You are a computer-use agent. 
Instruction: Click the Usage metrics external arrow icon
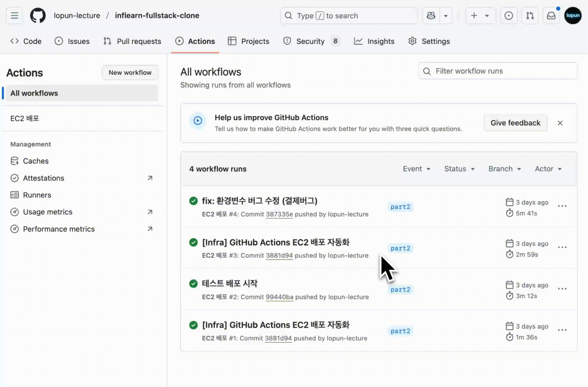pos(150,212)
